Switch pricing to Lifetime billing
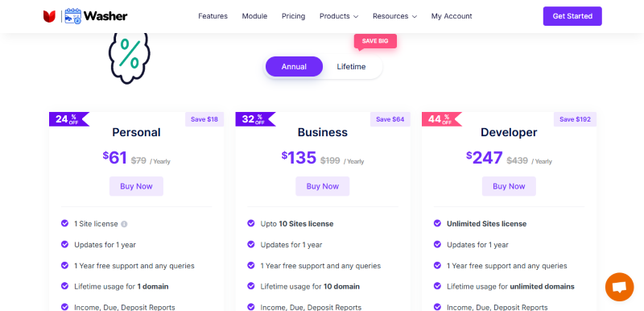Image resolution: width=644 pixels, height=311 pixels. (x=351, y=67)
